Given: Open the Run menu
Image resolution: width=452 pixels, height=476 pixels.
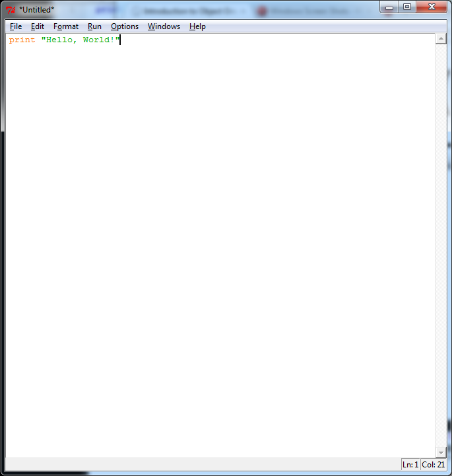Looking at the screenshot, I should pyautogui.click(x=94, y=26).
